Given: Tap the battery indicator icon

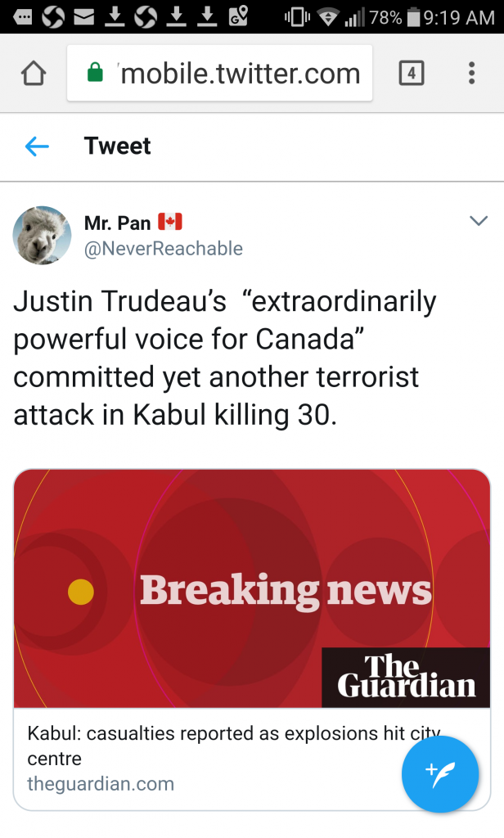Looking at the screenshot, I should pyautogui.click(x=413, y=16).
